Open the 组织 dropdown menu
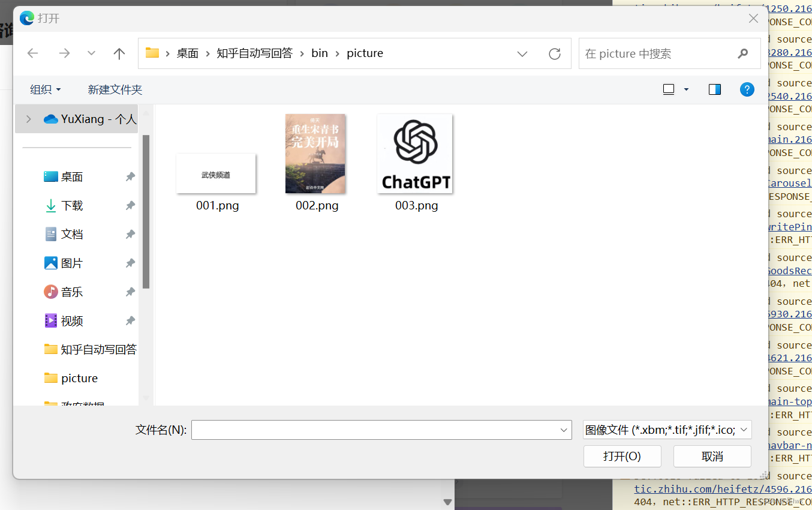812x510 pixels. (x=45, y=89)
